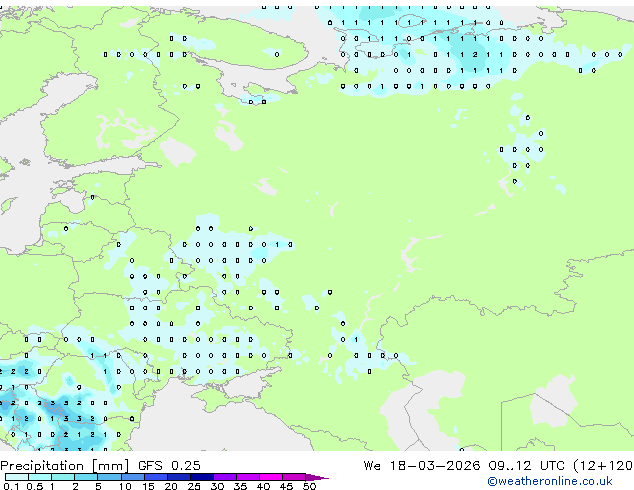This screenshot has width=634, height=490.
Task: Click the 35–40 mm legend swatch
Action: pyautogui.click(x=247, y=477)
